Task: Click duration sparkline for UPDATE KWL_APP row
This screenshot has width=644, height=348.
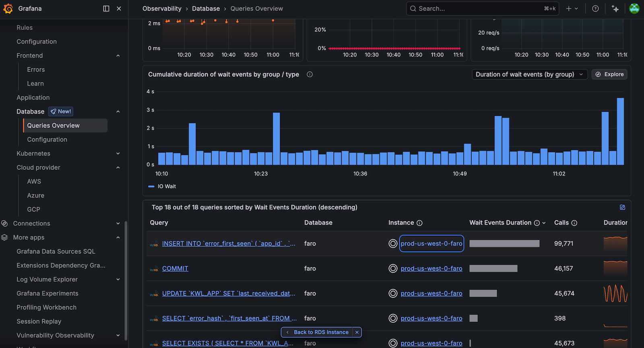Action: pyautogui.click(x=615, y=293)
